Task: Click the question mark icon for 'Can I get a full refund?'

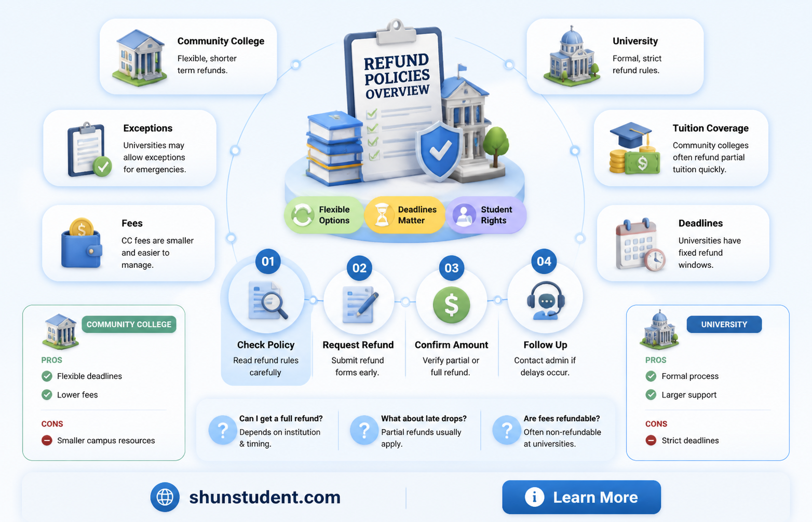Action: [223, 430]
